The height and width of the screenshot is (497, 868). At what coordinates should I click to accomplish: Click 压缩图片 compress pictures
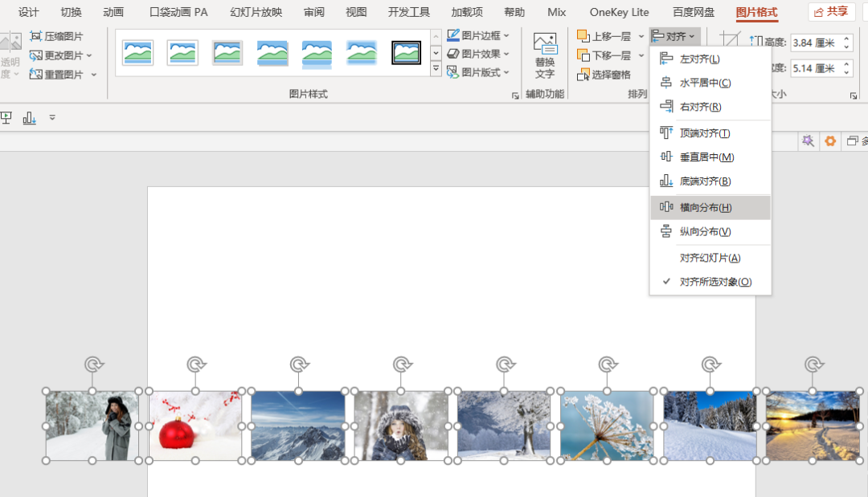56,36
